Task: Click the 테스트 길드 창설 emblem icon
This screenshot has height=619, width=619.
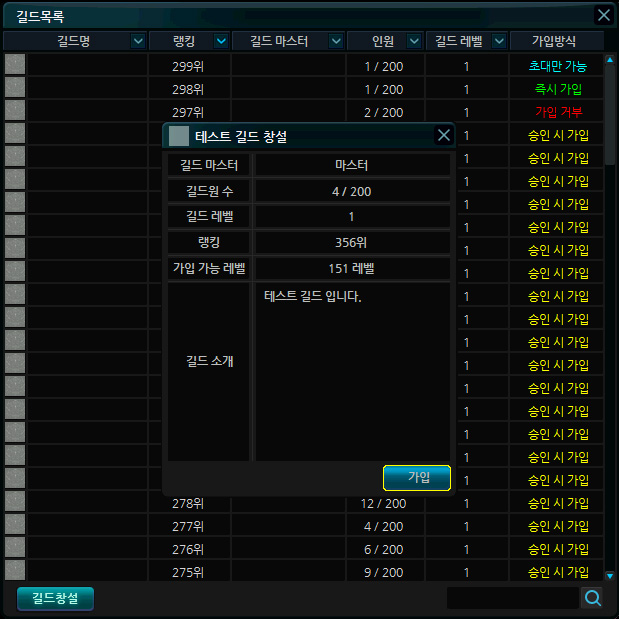Action: point(178,136)
